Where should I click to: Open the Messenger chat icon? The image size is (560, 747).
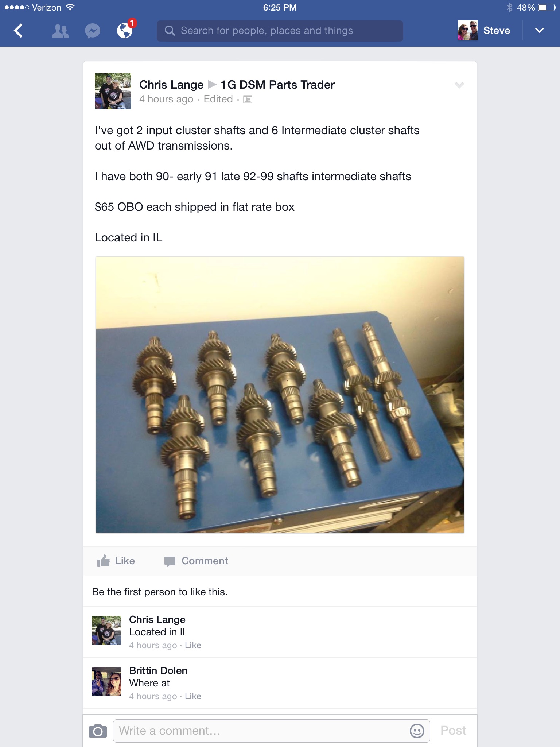(93, 31)
